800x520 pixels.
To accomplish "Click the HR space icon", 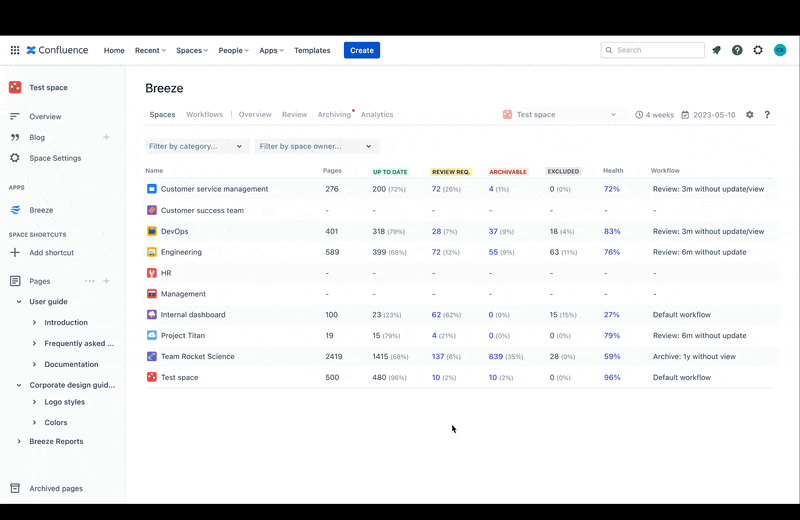I will (152, 273).
